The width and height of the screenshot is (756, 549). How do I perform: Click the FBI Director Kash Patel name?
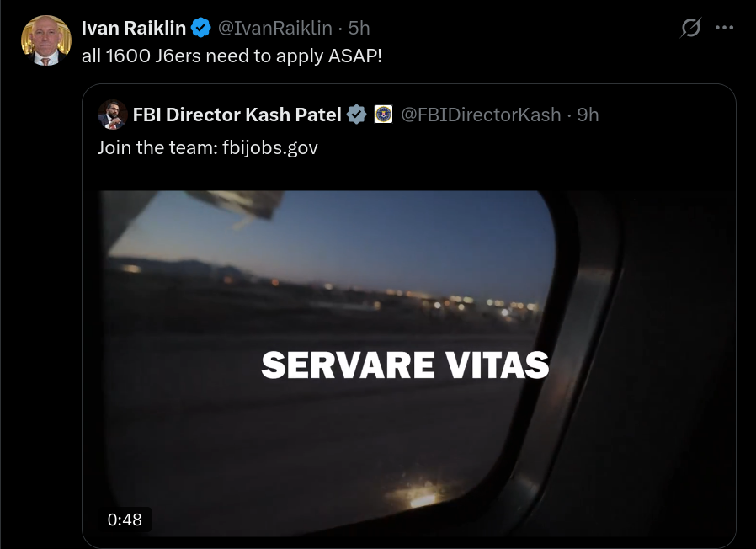click(237, 115)
